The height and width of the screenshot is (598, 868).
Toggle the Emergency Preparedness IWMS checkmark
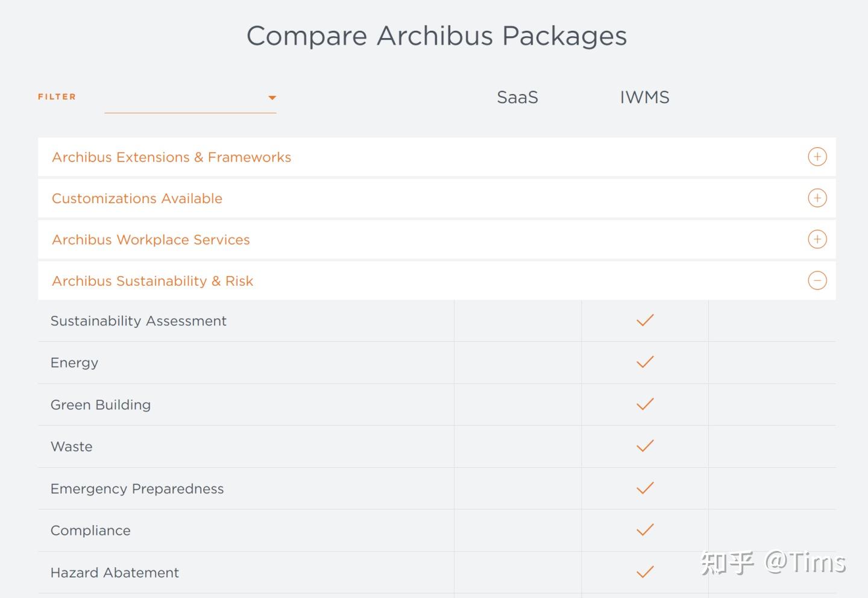coord(644,488)
